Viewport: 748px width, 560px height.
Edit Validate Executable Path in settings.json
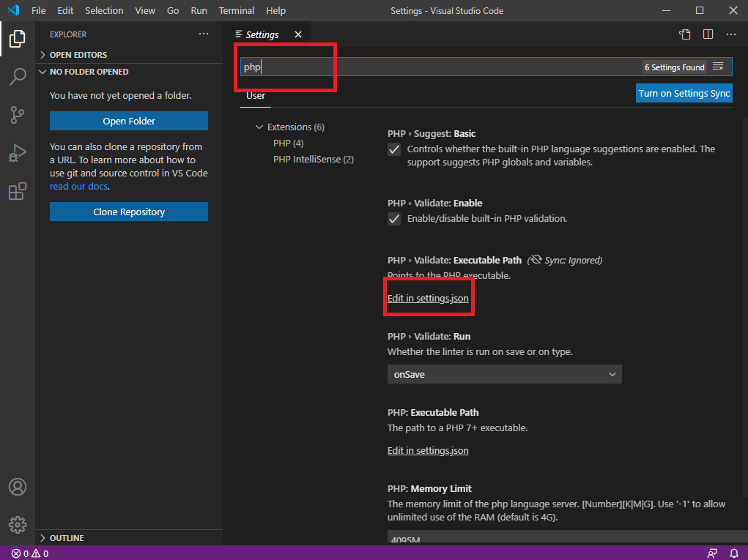tap(428, 299)
